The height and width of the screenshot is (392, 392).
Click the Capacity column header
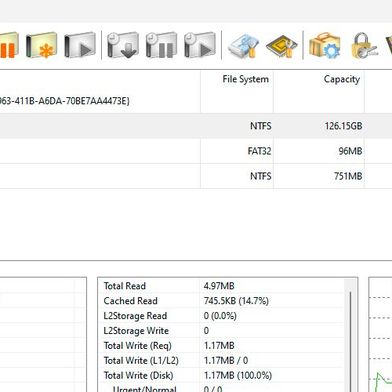[x=342, y=79]
